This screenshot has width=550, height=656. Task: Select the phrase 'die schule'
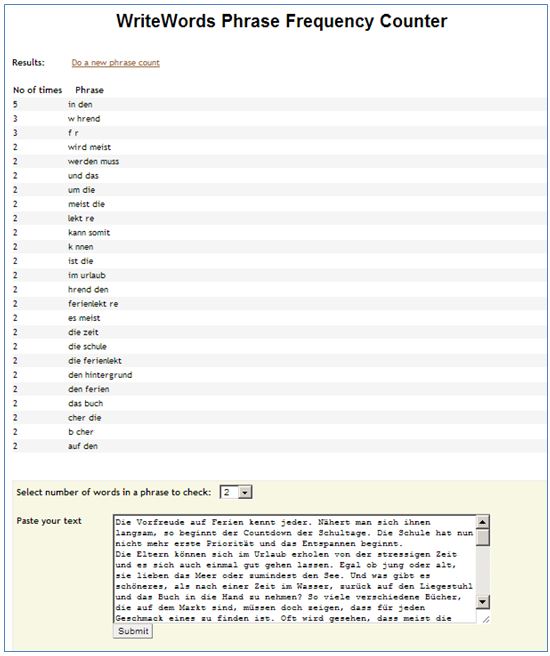pyautogui.click(x=87, y=346)
